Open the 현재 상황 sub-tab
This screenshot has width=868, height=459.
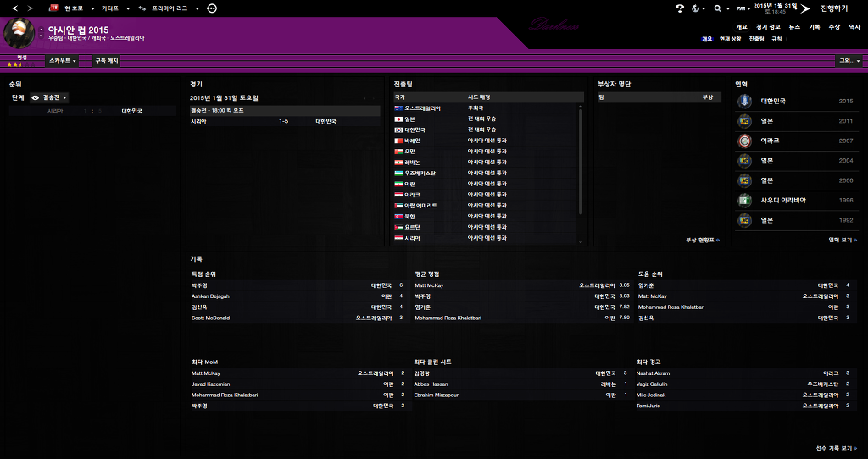tap(730, 39)
